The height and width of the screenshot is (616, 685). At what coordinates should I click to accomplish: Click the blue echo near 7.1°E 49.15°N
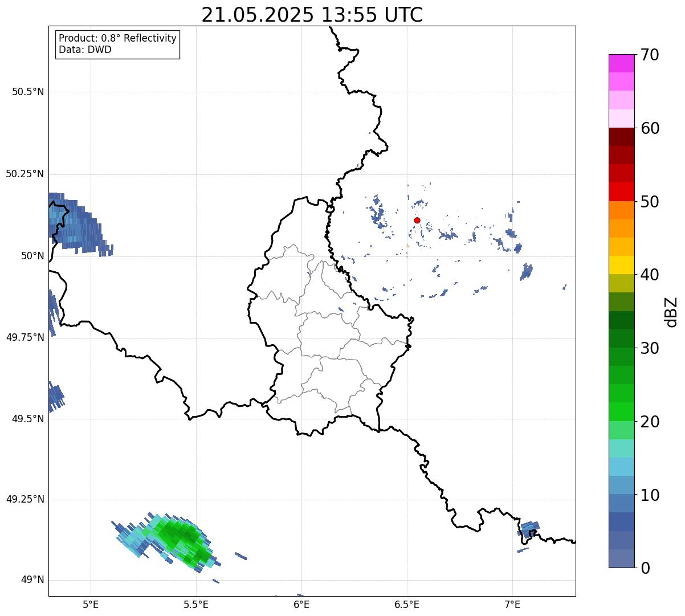pyautogui.click(x=529, y=530)
